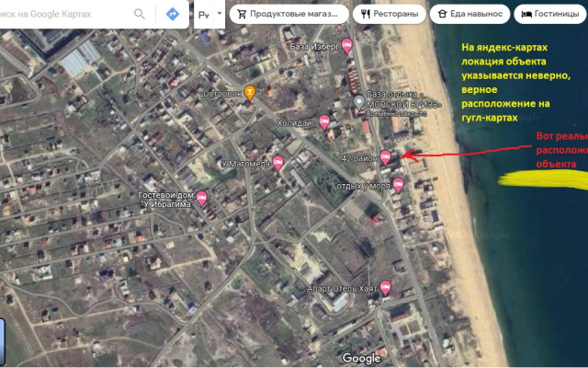Click the У Магомеда label text
588x368 pixels.
245,164
